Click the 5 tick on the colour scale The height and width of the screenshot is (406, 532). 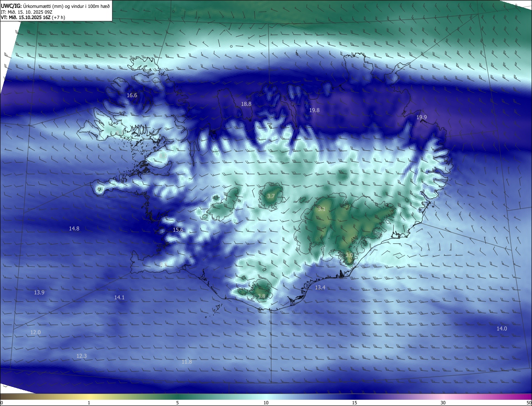pos(177,403)
